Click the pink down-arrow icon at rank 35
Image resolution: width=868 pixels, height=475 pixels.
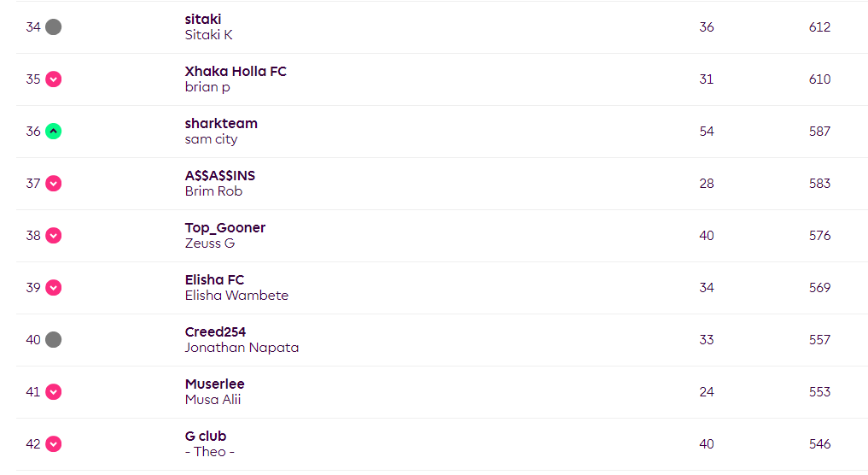tap(53, 79)
